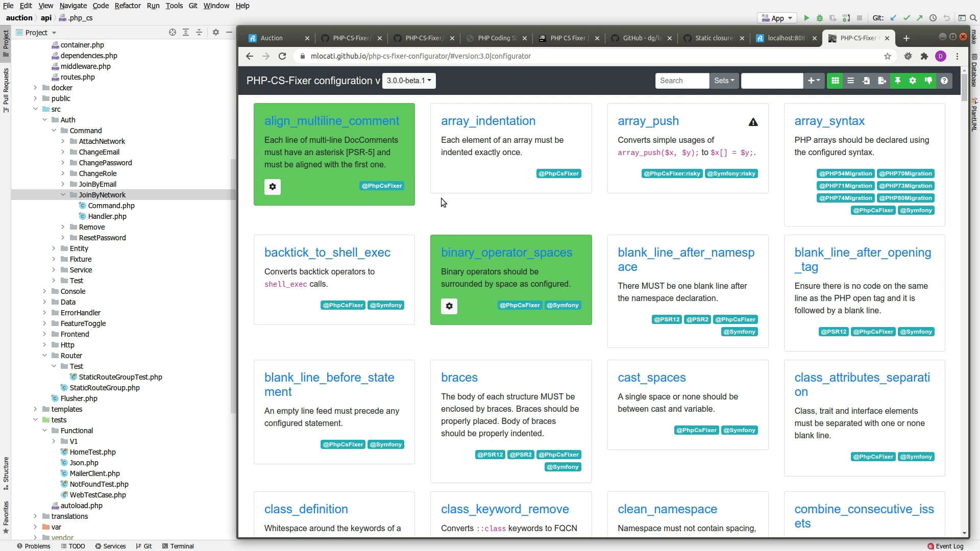Toggle grid view in fixer toolbar
This screenshot has width=980, height=551.
point(835,81)
